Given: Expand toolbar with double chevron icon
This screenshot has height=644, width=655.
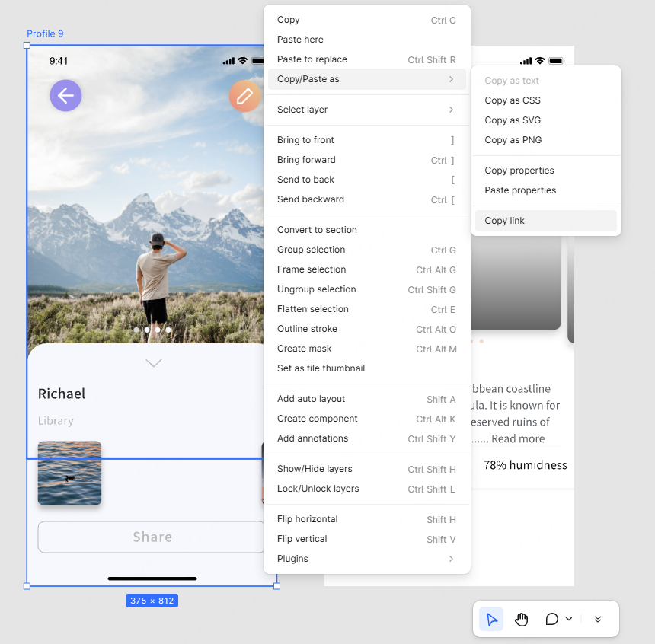Looking at the screenshot, I should click(x=598, y=619).
